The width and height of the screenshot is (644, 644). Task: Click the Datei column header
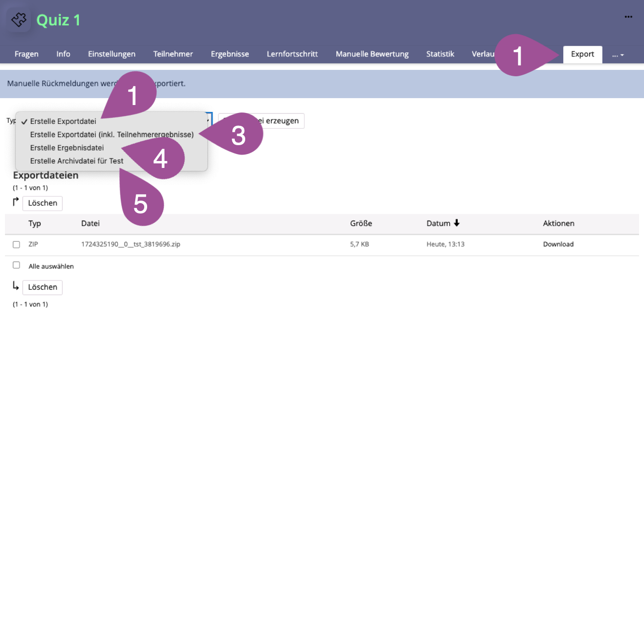(x=90, y=223)
